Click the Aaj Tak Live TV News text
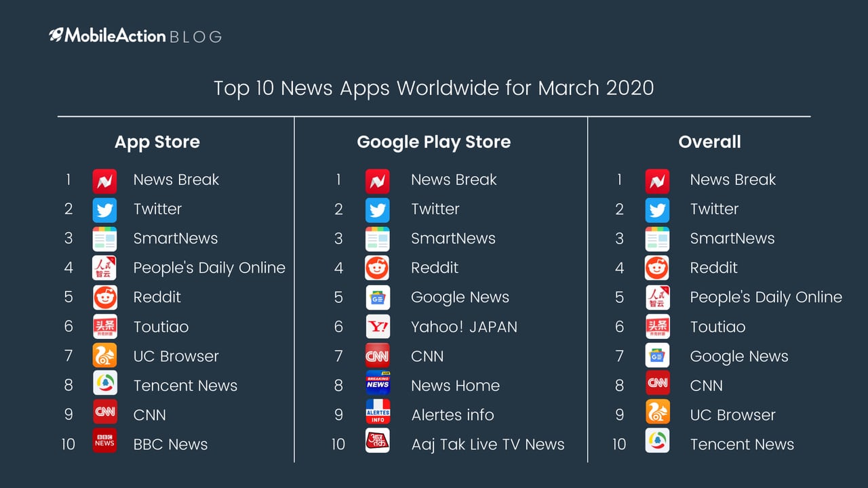Screen dimensions: 868x488 488,445
